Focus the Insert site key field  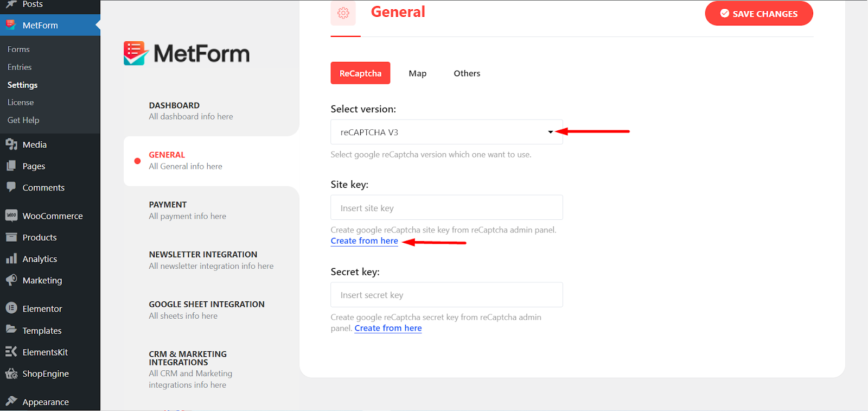click(x=446, y=208)
